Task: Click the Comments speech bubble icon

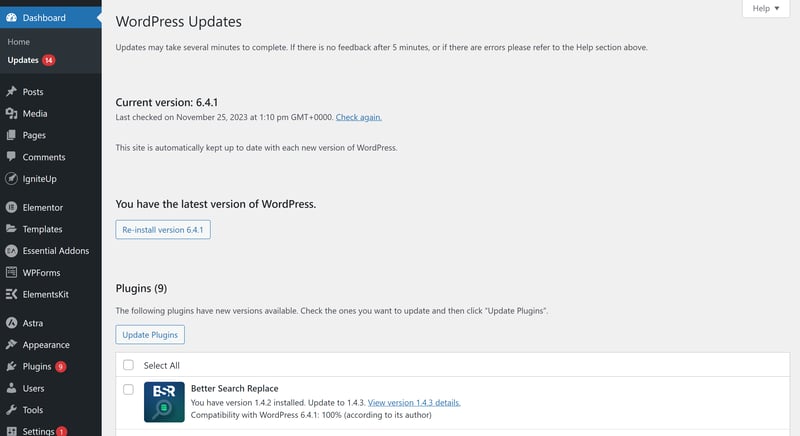Action: point(11,157)
